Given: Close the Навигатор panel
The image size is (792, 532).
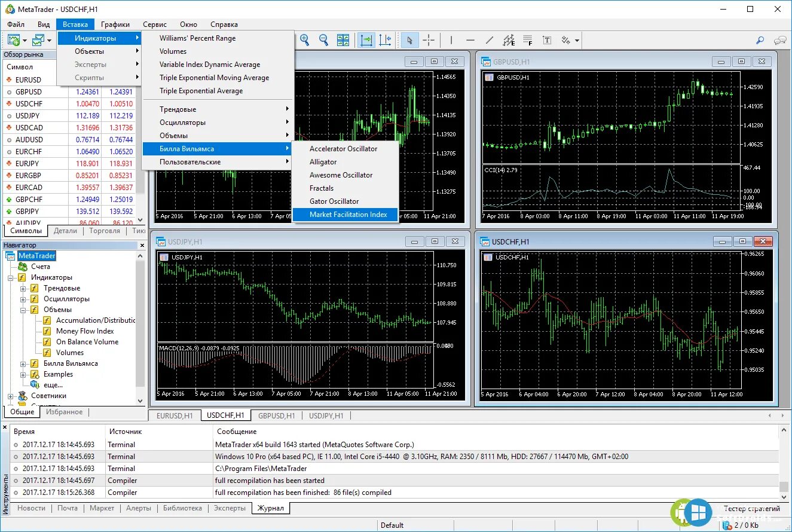Looking at the screenshot, I should pyautogui.click(x=142, y=245).
